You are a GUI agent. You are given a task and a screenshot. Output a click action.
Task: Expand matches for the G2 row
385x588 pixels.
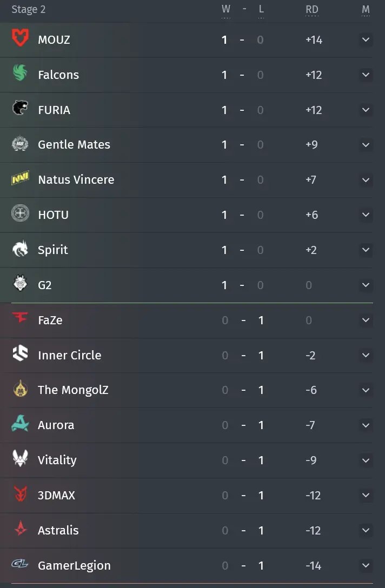coord(366,285)
